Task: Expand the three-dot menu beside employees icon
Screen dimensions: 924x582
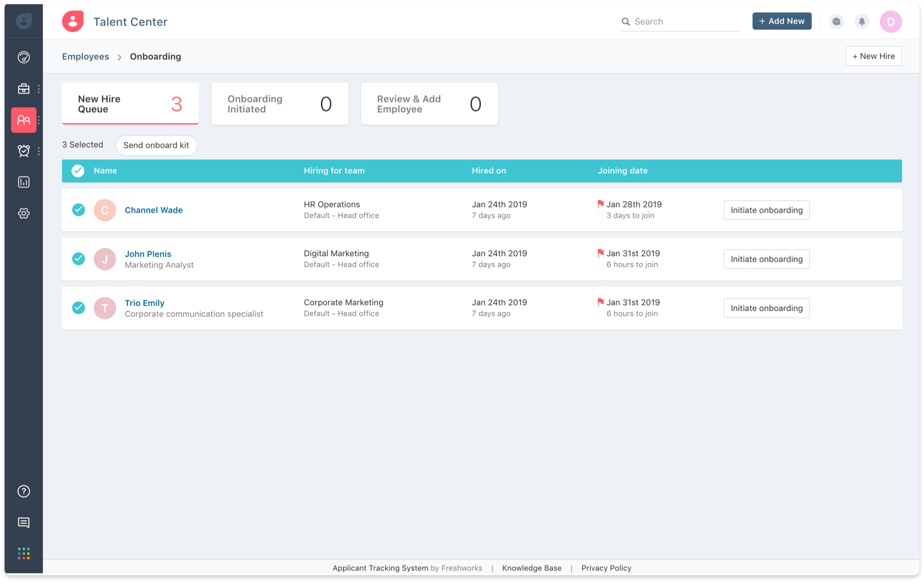Action: pyautogui.click(x=39, y=120)
